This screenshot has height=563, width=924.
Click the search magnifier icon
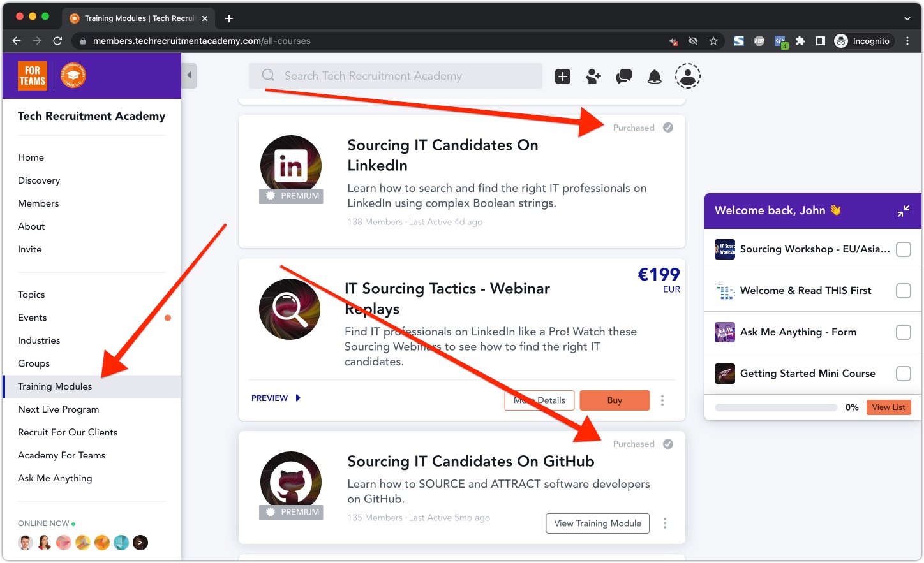pos(268,76)
